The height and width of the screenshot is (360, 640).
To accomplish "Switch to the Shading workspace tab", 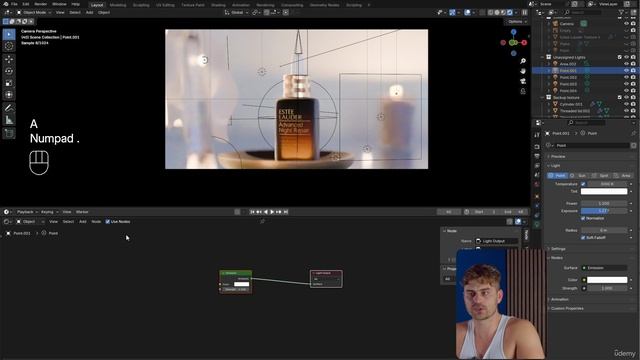I will (218, 5).
